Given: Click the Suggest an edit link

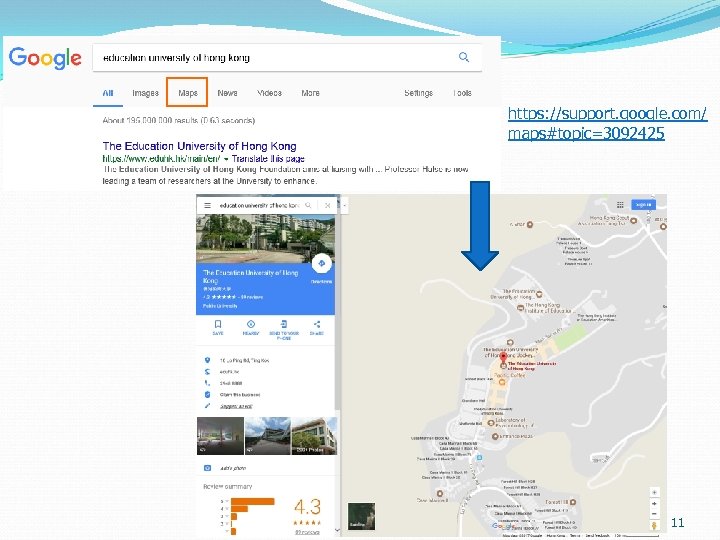Looking at the screenshot, I should point(236,406).
